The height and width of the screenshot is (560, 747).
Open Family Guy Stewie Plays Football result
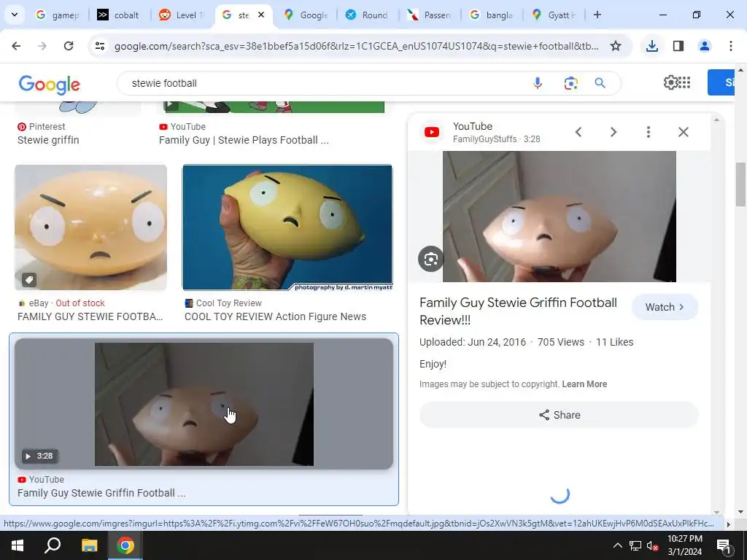coord(244,140)
